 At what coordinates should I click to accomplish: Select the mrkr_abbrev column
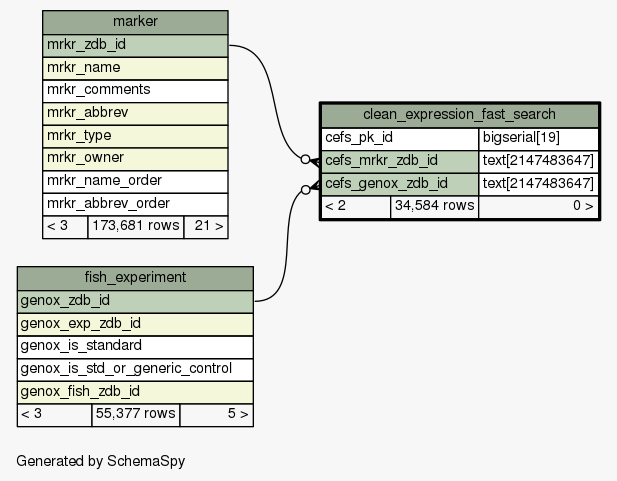[135, 113]
